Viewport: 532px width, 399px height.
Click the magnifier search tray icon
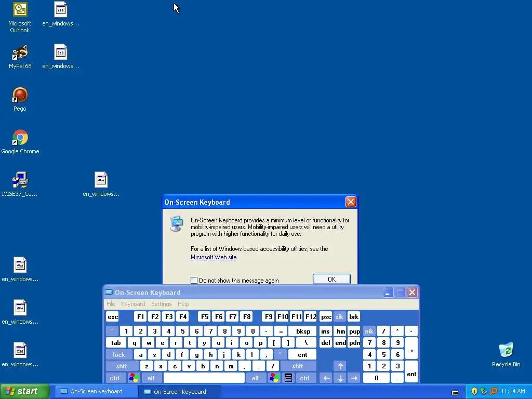pyautogui.click(x=494, y=391)
